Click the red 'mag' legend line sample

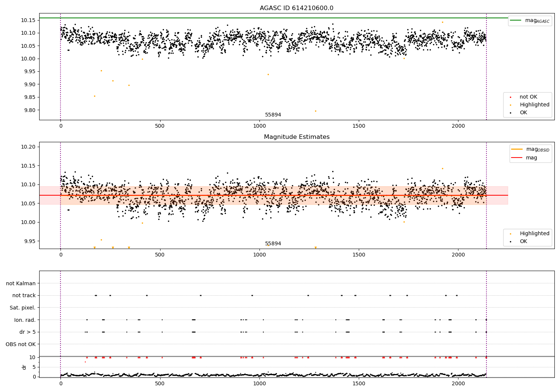point(517,158)
